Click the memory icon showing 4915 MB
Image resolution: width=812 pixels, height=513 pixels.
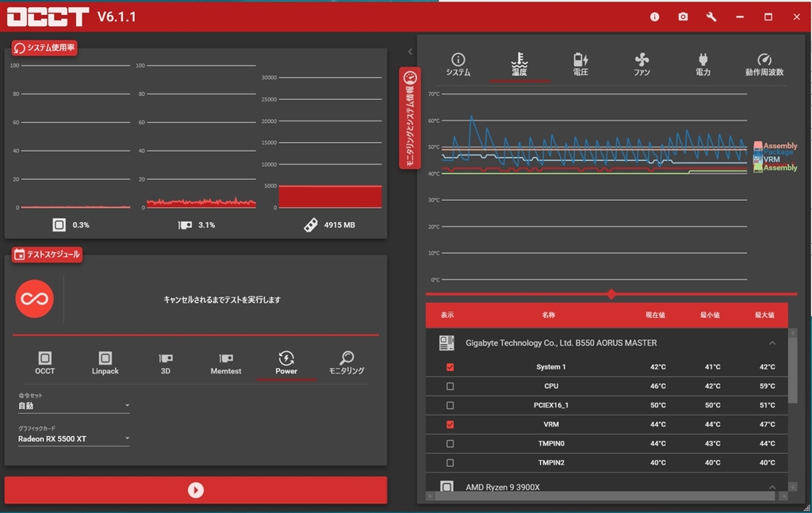click(x=311, y=224)
